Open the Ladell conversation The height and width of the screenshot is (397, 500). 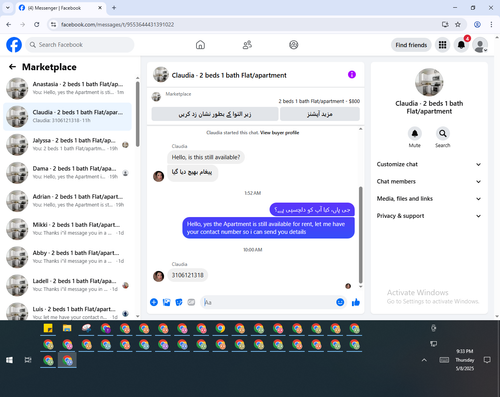67,285
